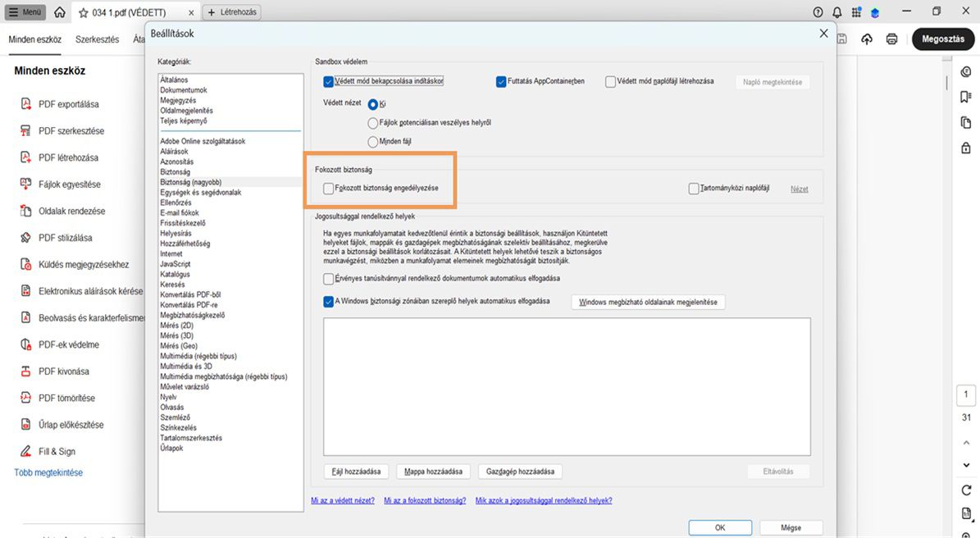Open the notifications bell icon

[836, 12]
